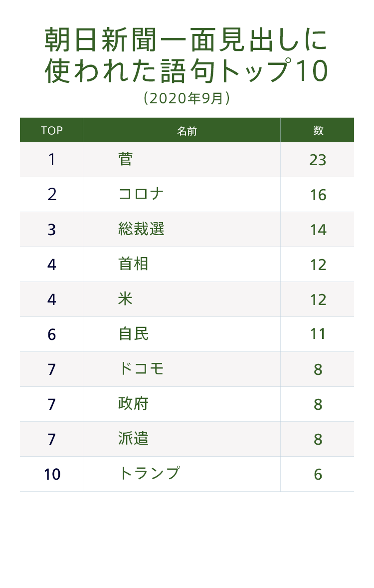Select the count value 16
Image resolution: width=374 pixels, height=588 pixels.
318,195
